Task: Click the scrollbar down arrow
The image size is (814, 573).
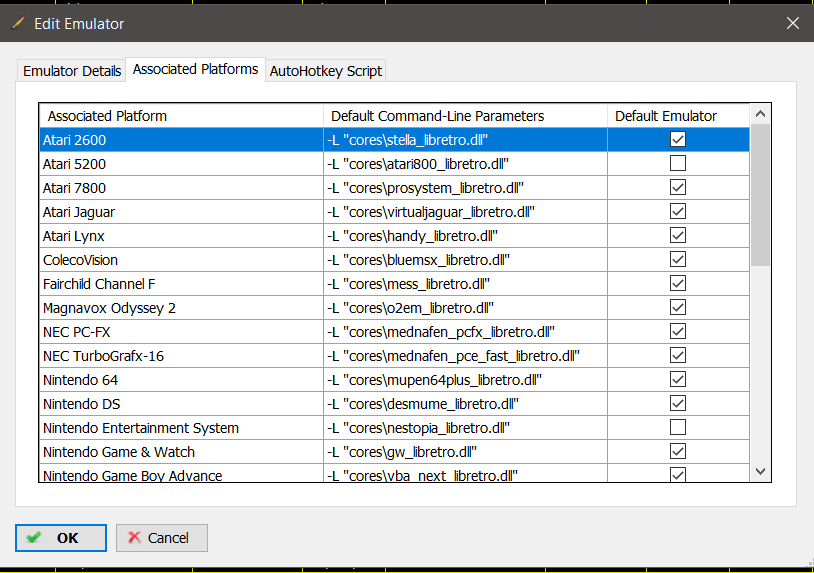Action: pos(761,471)
